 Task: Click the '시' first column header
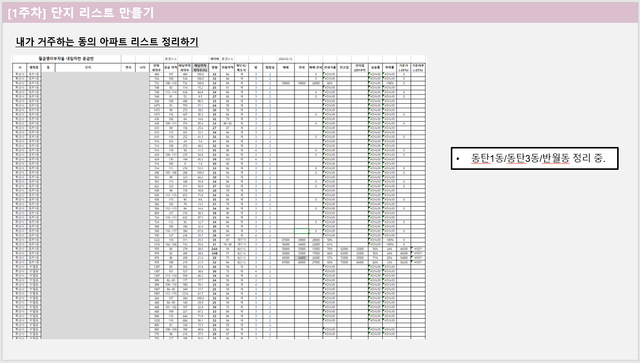[20, 68]
